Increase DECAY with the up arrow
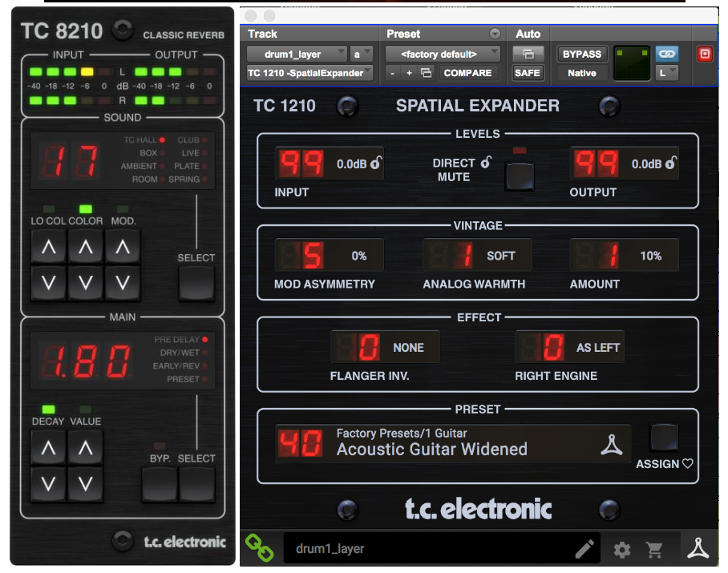The image size is (728, 573). tap(48, 448)
